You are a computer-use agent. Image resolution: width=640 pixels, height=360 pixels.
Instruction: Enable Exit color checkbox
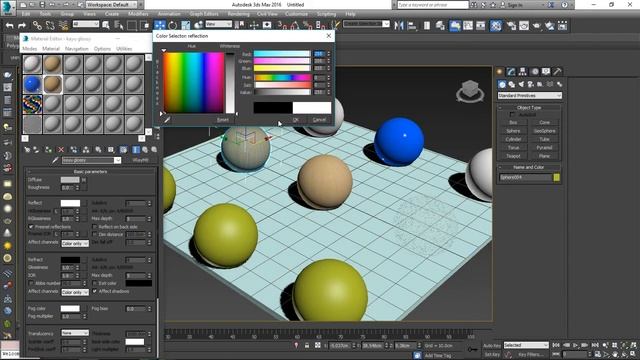click(95, 283)
